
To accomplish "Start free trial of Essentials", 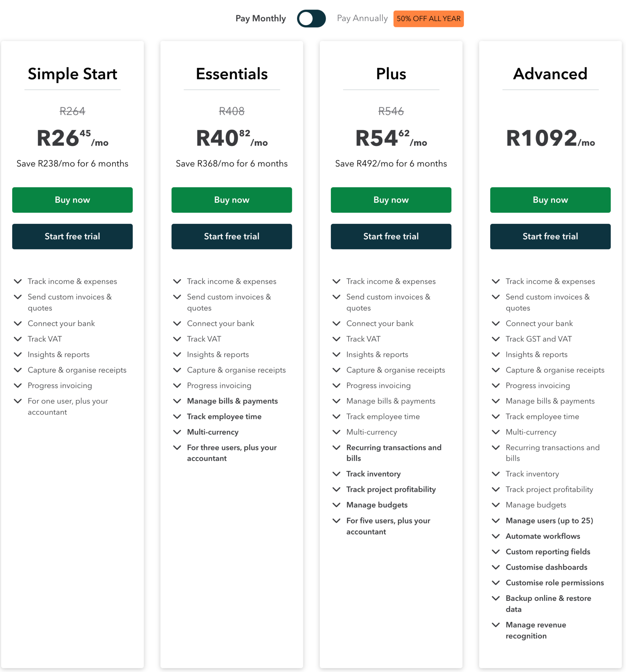I will coord(231,236).
